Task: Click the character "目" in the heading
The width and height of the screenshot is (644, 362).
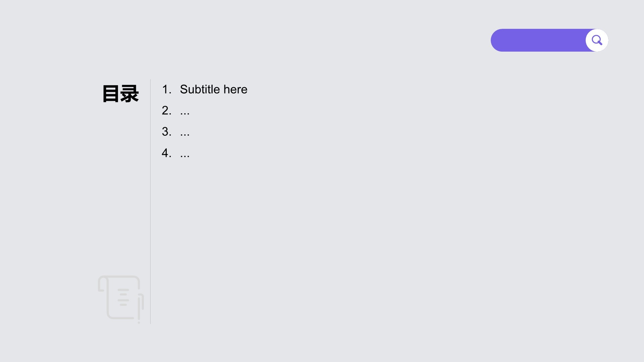Action: point(111,94)
